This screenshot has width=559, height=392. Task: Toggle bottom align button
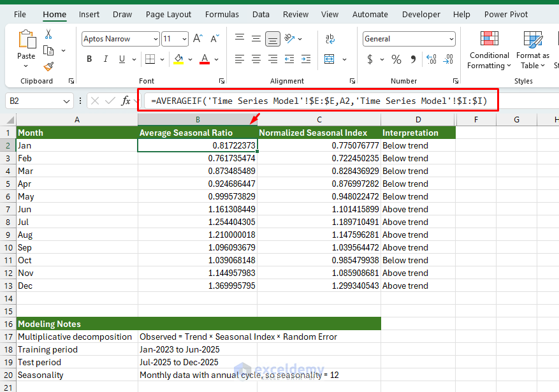pos(273,39)
